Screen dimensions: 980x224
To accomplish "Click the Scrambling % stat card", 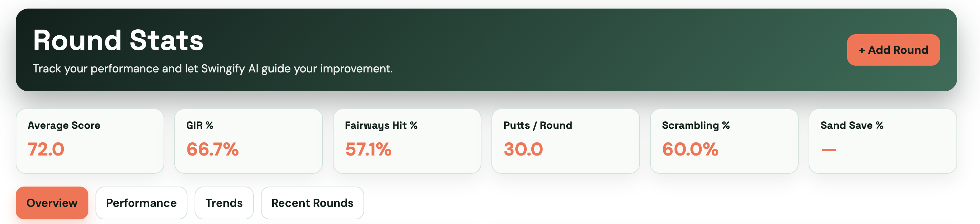I will (724, 141).
